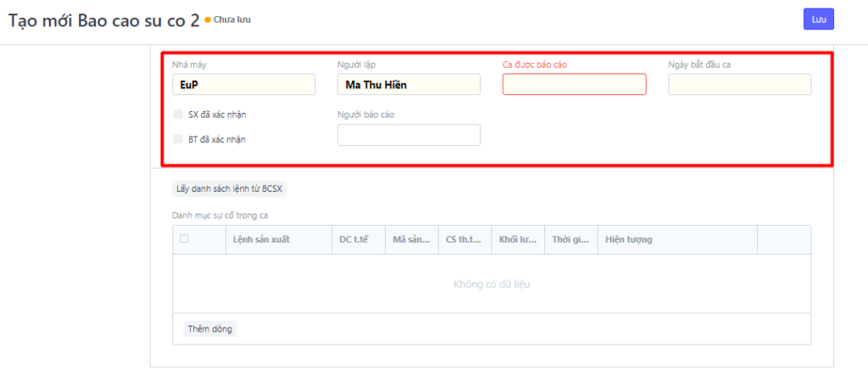Open the Nhà máy field containing EuP
The image size is (868, 386).
coord(243,84)
